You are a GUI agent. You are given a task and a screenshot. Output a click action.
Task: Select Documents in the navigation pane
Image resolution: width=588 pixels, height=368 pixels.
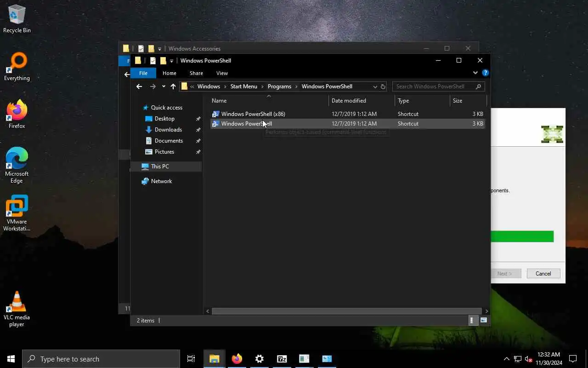169,141
